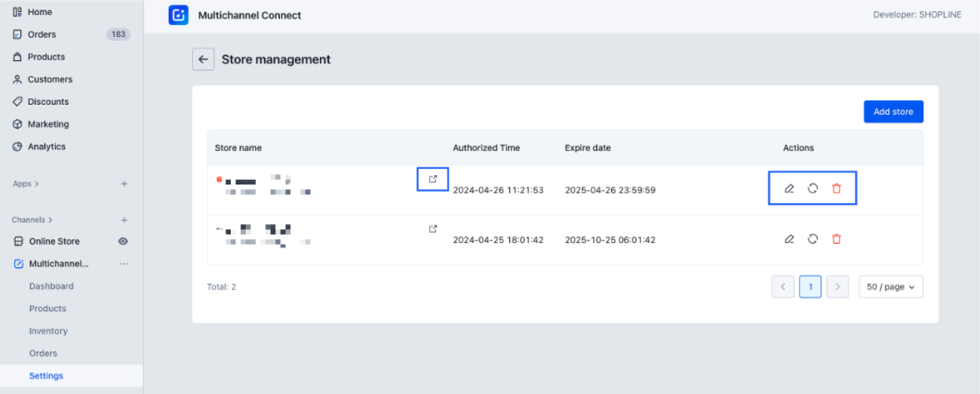980x394 pixels.
Task: Open Multichannel Connect more options ellipsis
Action: (x=124, y=264)
